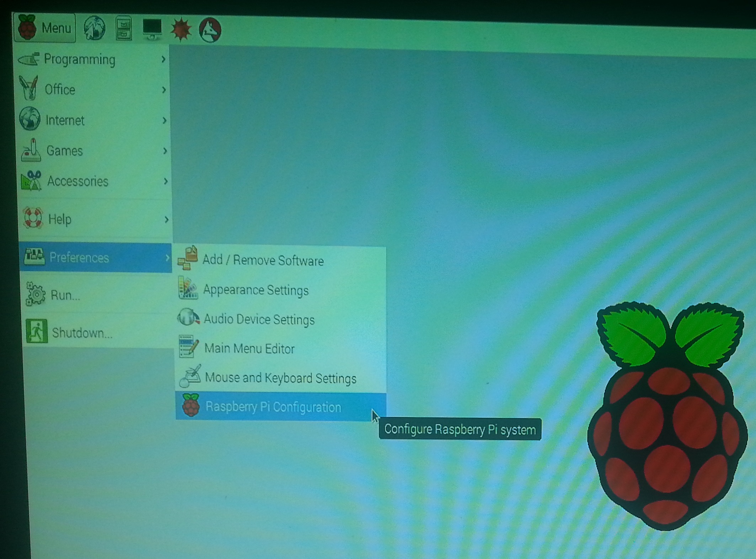Launch the Terminal monitor icon

coord(152,28)
